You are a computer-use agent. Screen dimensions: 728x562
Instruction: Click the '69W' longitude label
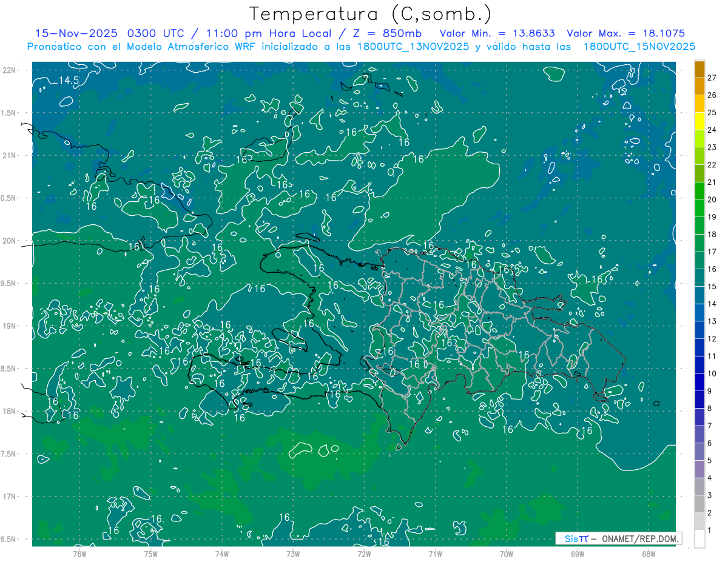click(578, 554)
